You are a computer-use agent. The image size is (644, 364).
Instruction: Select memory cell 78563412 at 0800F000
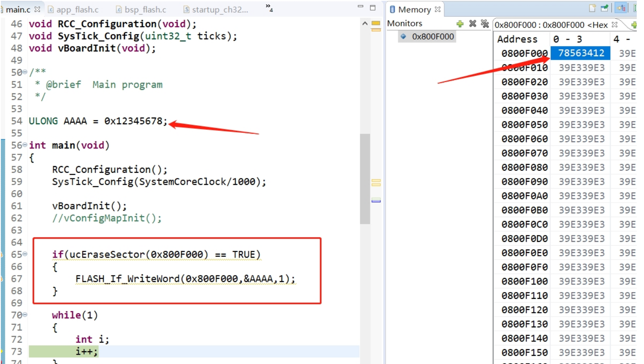coord(581,53)
